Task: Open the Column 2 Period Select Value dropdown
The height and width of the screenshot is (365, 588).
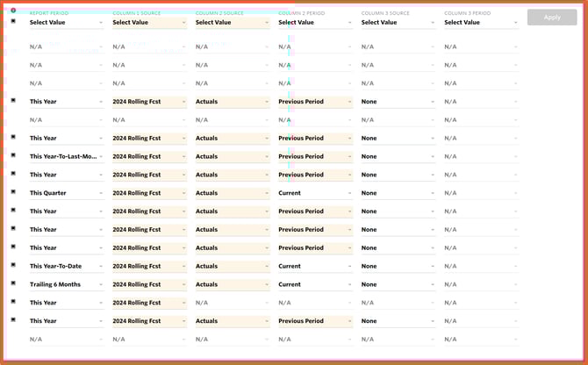Action: [314, 23]
